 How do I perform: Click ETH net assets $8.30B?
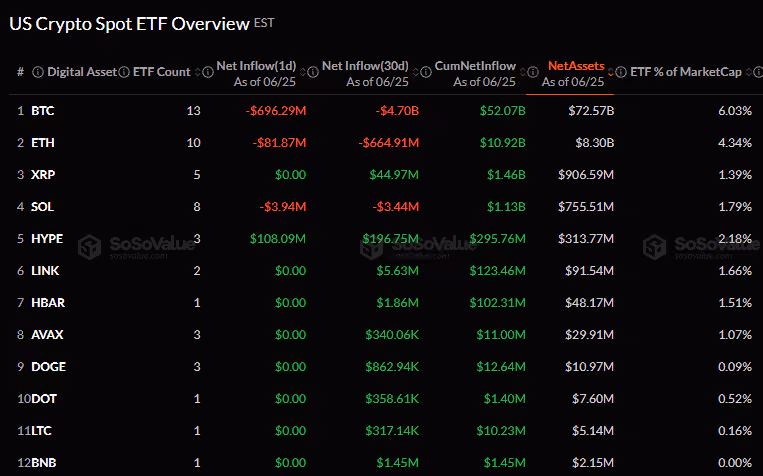click(x=595, y=143)
